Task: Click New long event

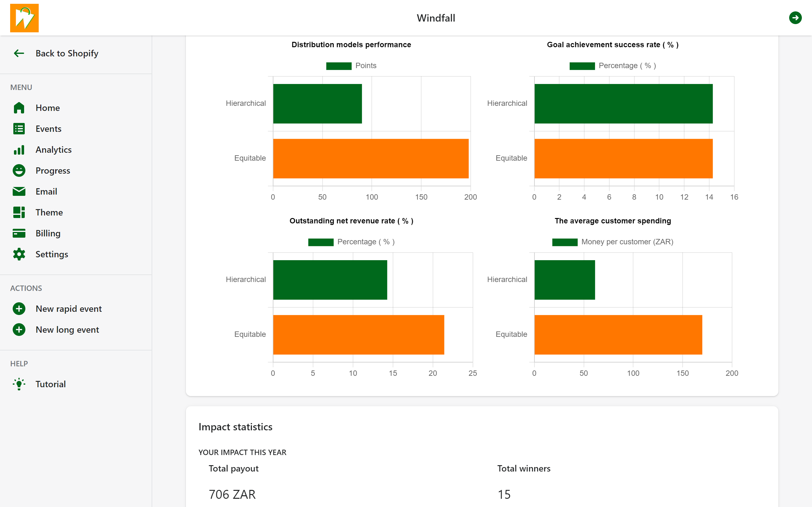Action: click(x=67, y=330)
